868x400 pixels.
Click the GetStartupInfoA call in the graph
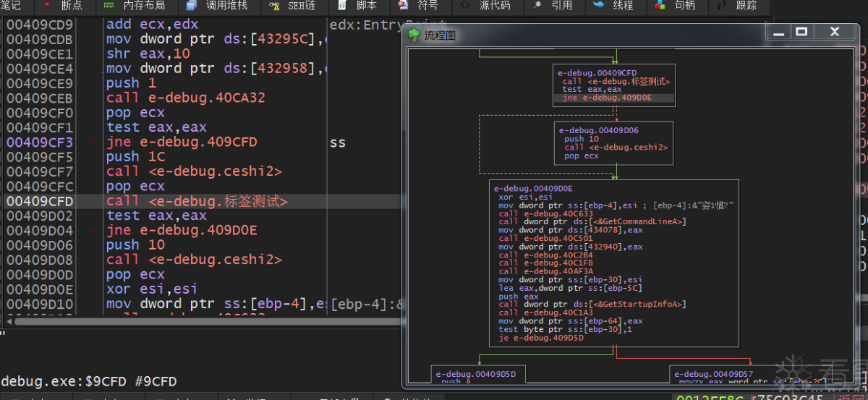point(592,305)
